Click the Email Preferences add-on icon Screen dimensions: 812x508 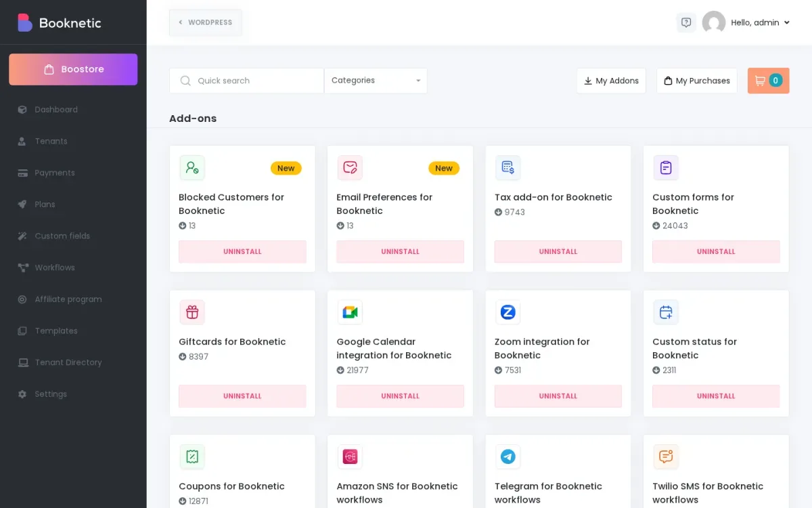pyautogui.click(x=350, y=167)
